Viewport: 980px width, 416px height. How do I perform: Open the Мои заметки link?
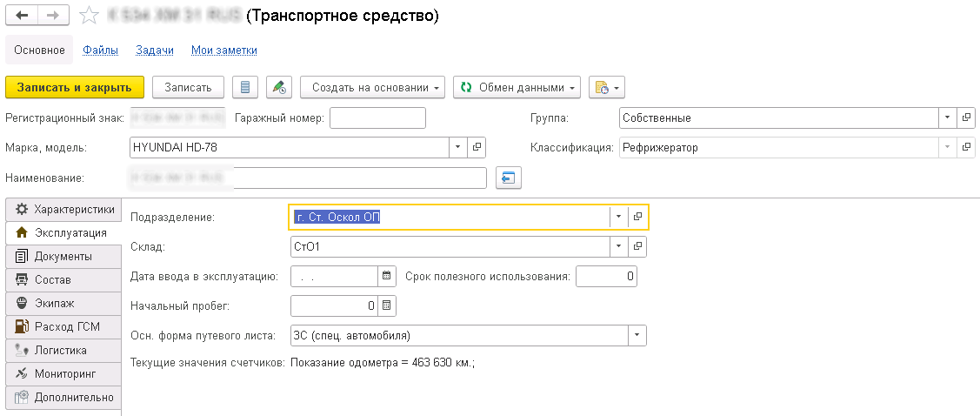click(x=223, y=50)
